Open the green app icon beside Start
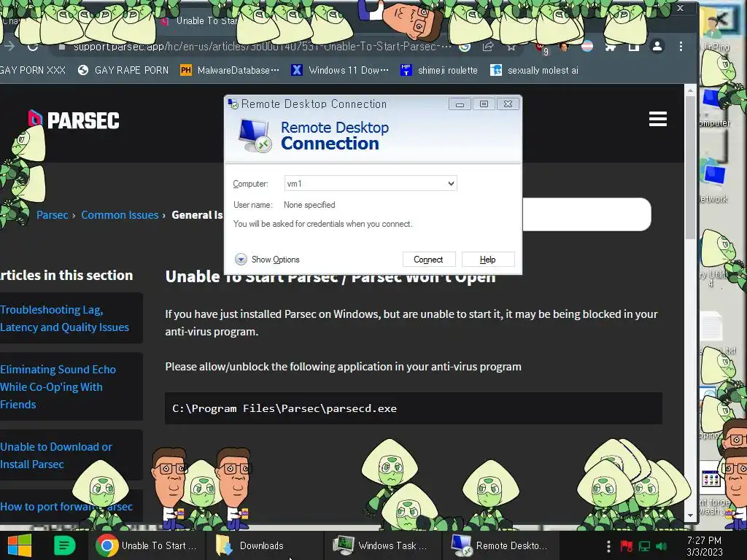747x560 pixels. 64,545
